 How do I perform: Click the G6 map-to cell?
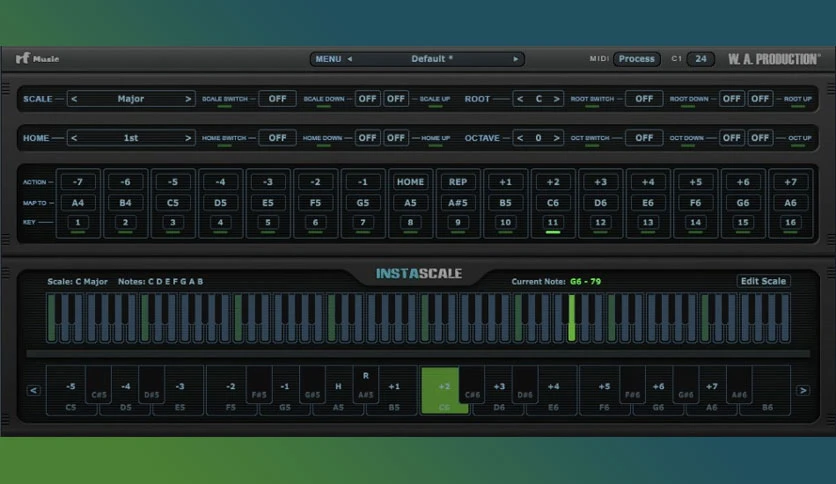point(743,203)
